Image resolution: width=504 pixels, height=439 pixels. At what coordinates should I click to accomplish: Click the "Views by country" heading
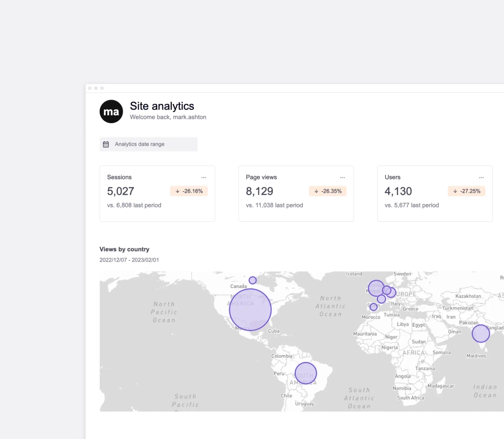[x=125, y=249]
